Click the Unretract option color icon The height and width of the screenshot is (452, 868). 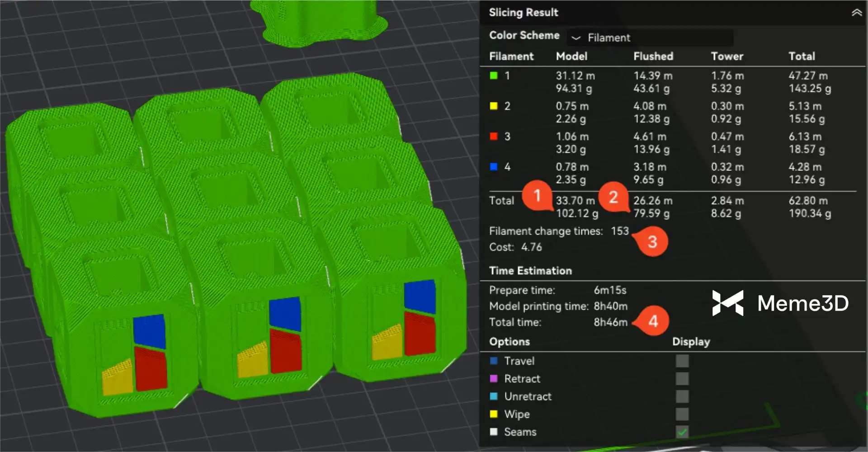[494, 396]
